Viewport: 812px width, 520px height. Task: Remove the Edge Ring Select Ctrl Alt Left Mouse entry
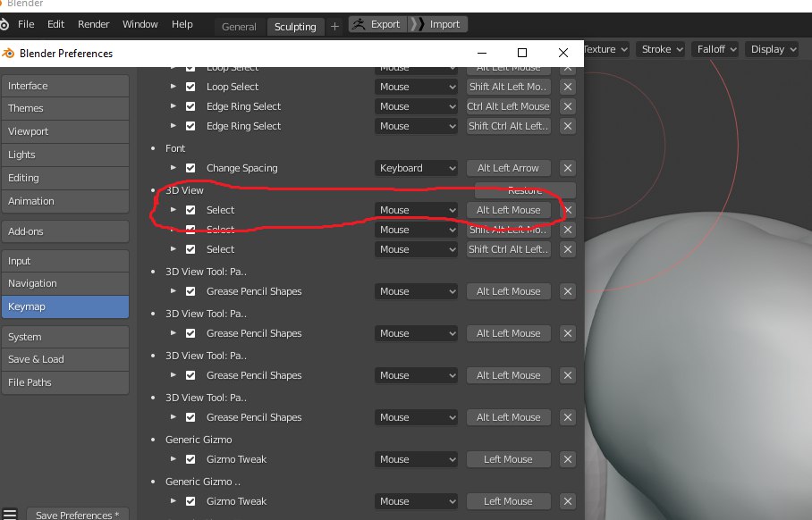click(568, 106)
